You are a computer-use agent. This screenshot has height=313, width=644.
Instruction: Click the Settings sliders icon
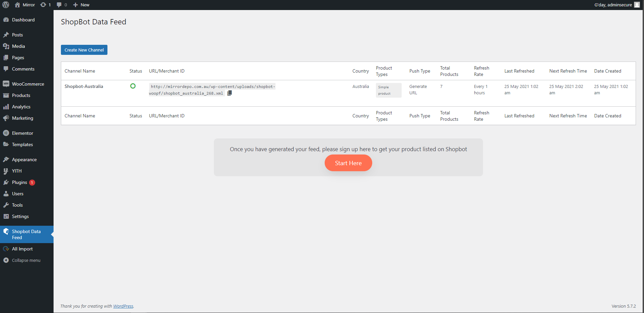tap(6, 216)
